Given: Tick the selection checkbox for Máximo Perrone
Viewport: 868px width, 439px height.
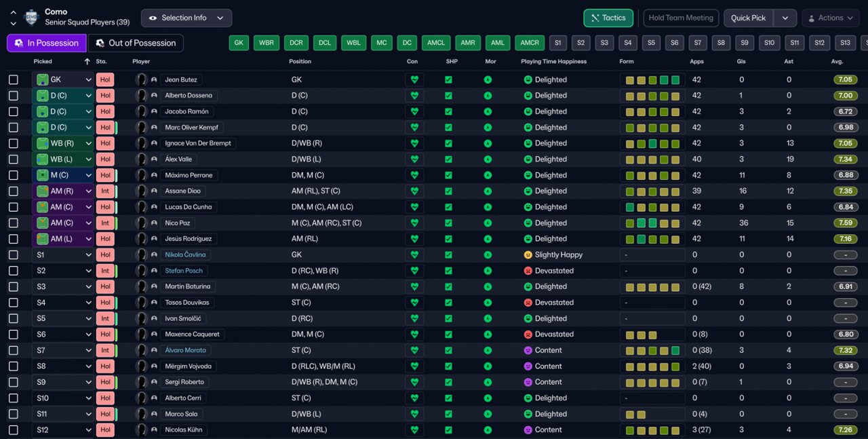Looking at the screenshot, I should tap(14, 175).
